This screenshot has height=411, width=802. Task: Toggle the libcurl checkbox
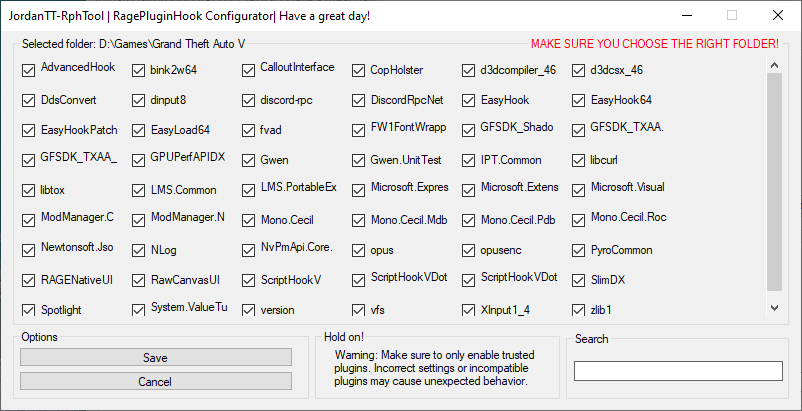pyautogui.click(x=579, y=160)
